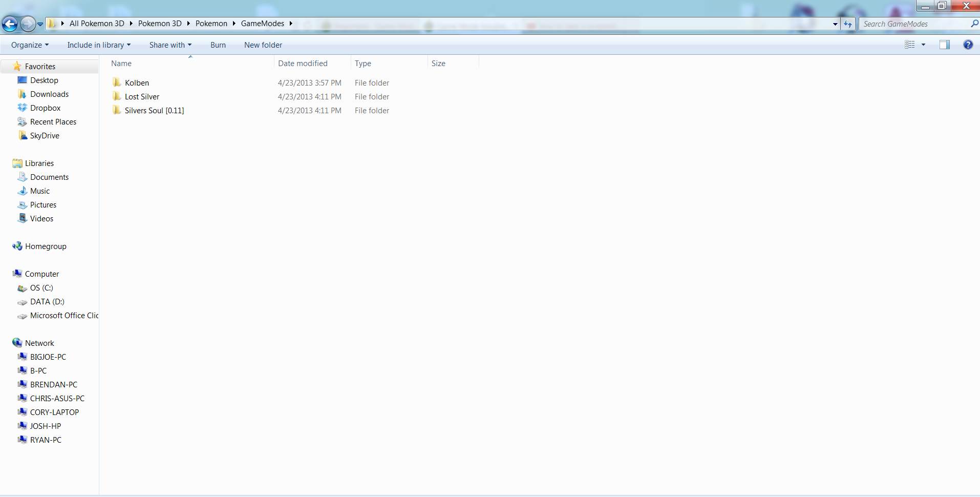This screenshot has height=497, width=980.
Task: Open the More view options dropdown arrow
Action: 923,45
